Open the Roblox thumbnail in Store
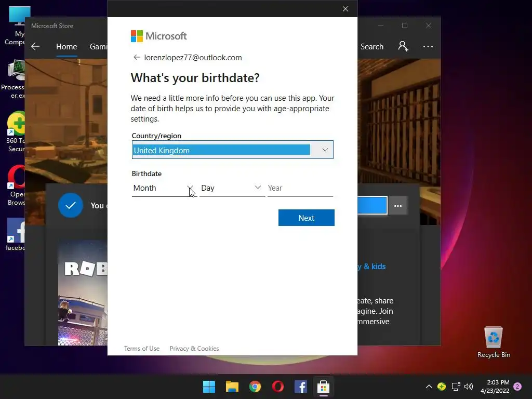Viewport: 532px width, 399px height. click(83, 293)
